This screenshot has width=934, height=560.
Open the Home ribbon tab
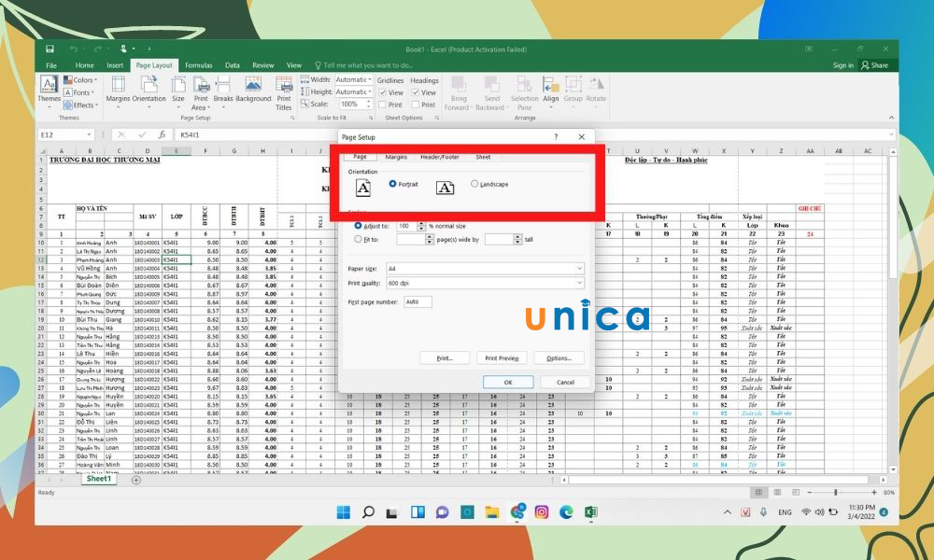[85, 65]
